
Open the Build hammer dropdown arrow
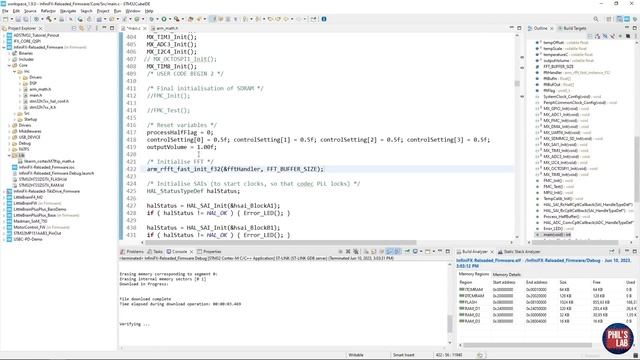(54, 19)
